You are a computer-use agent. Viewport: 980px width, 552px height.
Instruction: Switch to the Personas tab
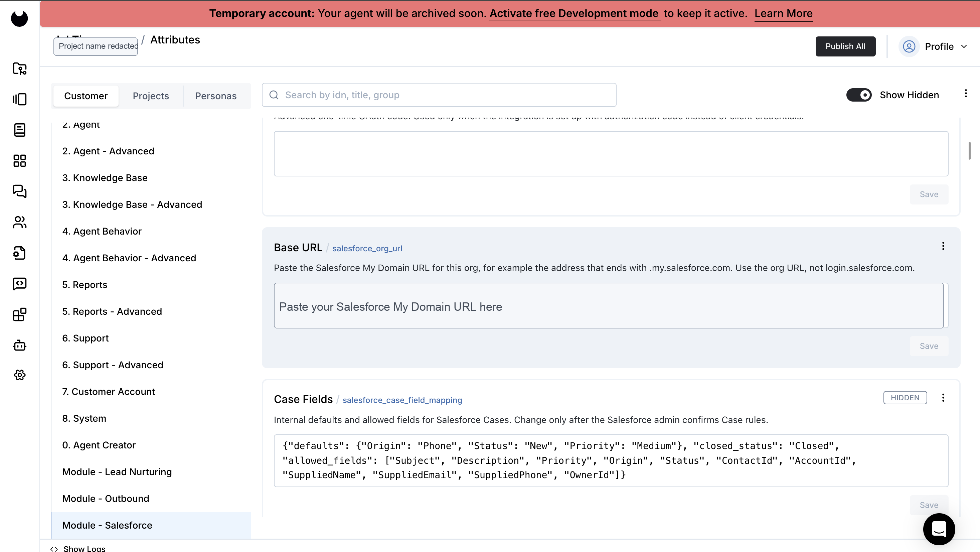216,96
